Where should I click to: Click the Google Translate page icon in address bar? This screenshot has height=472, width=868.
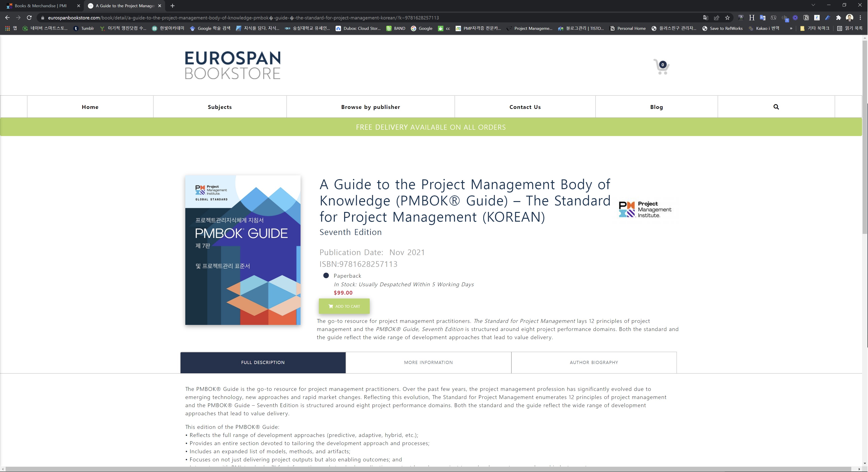click(x=706, y=18)
